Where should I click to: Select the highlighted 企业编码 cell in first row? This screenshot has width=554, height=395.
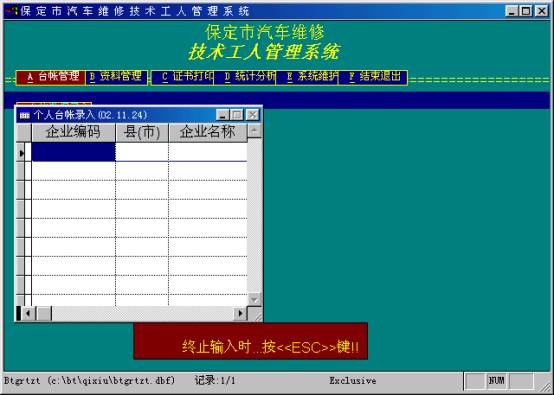coord(73,152)
